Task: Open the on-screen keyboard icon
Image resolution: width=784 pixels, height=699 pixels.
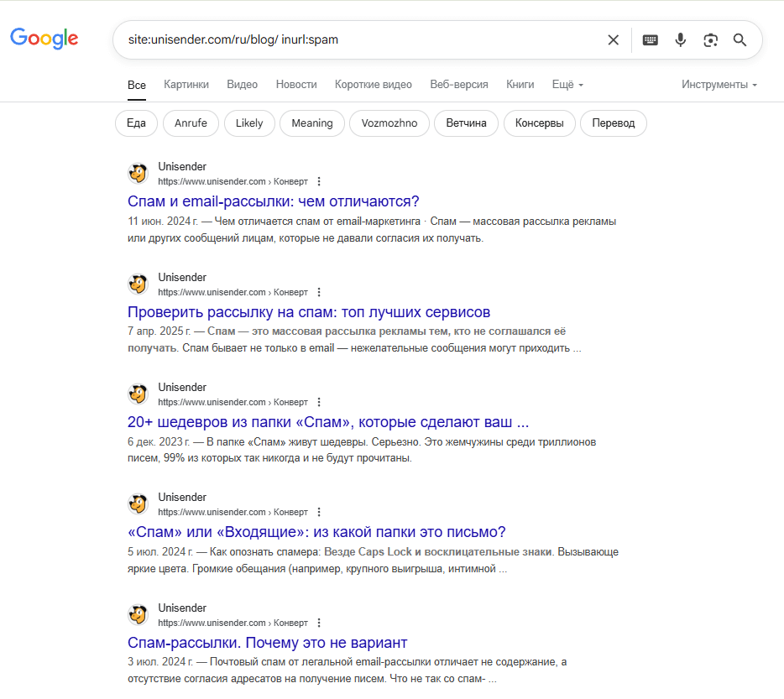Action: point(650,40)
